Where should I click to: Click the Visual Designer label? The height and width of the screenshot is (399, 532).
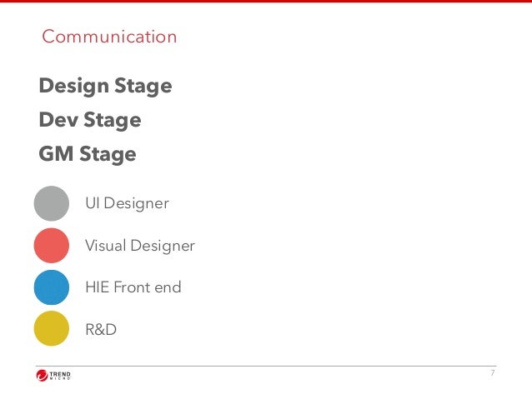(140, 246)
